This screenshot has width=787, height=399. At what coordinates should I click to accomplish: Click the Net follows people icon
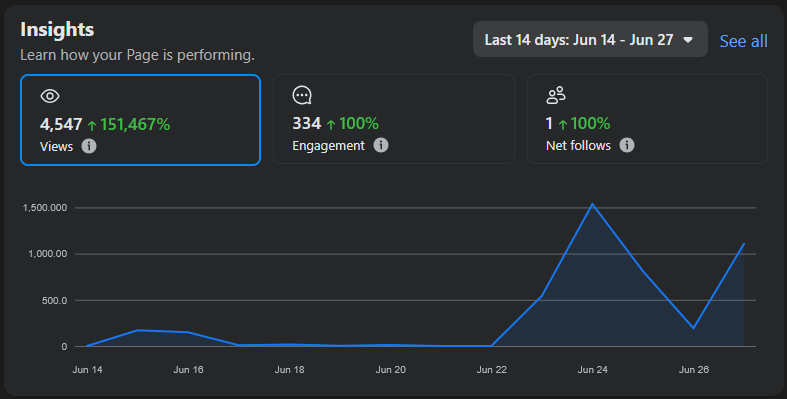pos(556,95)
